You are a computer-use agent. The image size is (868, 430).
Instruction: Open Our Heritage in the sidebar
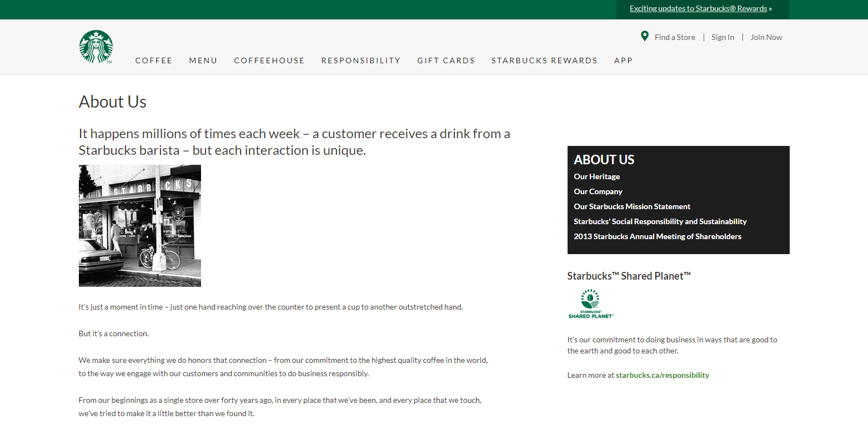(x=597, y=176)
